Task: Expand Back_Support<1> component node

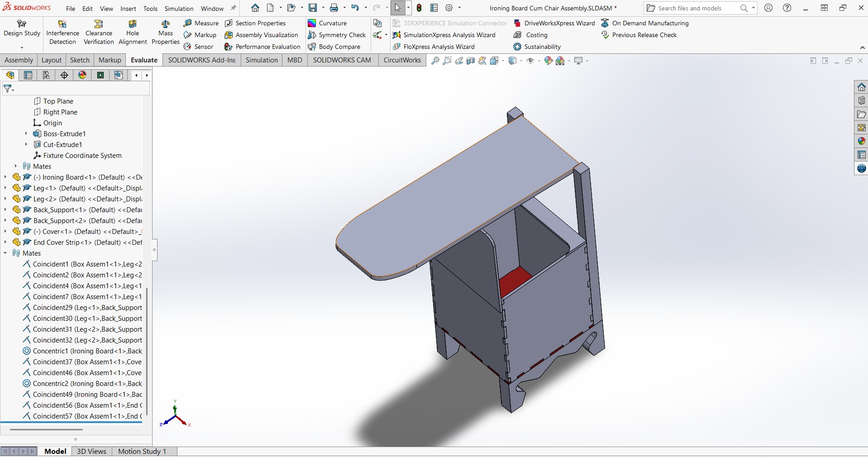Action: click(5, 209)
